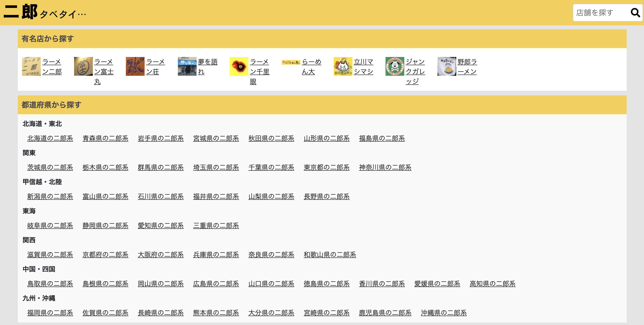Open 長野県の二郎系 link
Image resolution: width=644 pixels, height=325 pixels.
pyautogui.click(x=326, y=197)
